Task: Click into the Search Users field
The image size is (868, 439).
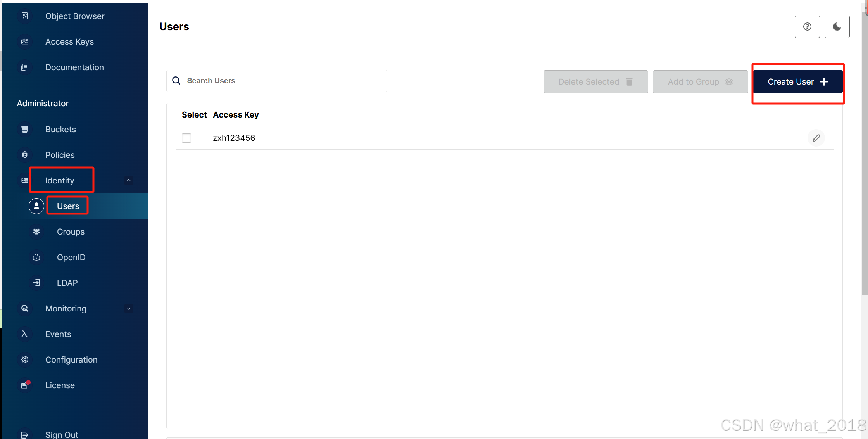Action: (x=283, y=81)
